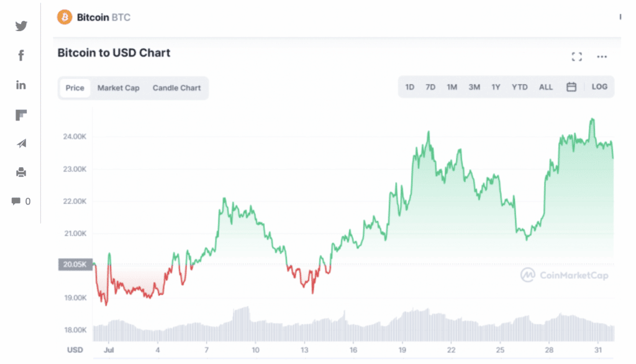Click the 19 x-axis date label
The height and width of the screenshot is (364, 636).
tap(402, 350)
